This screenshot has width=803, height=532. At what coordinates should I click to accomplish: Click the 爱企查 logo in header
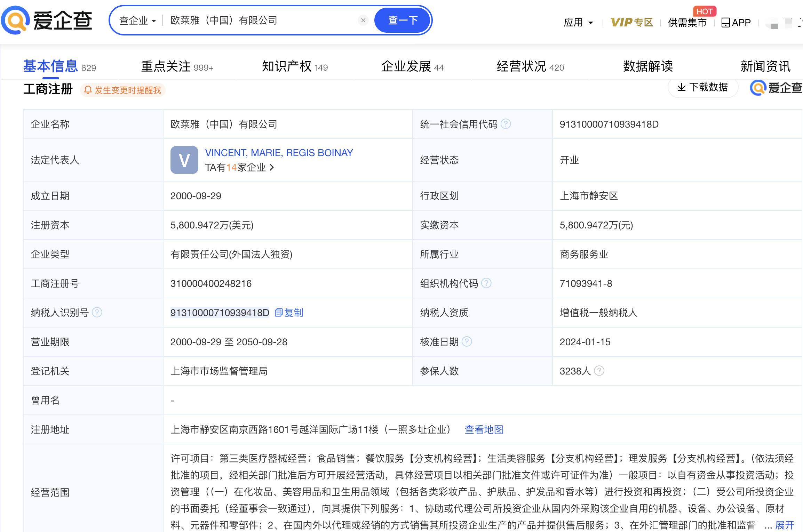click(47, 20)
